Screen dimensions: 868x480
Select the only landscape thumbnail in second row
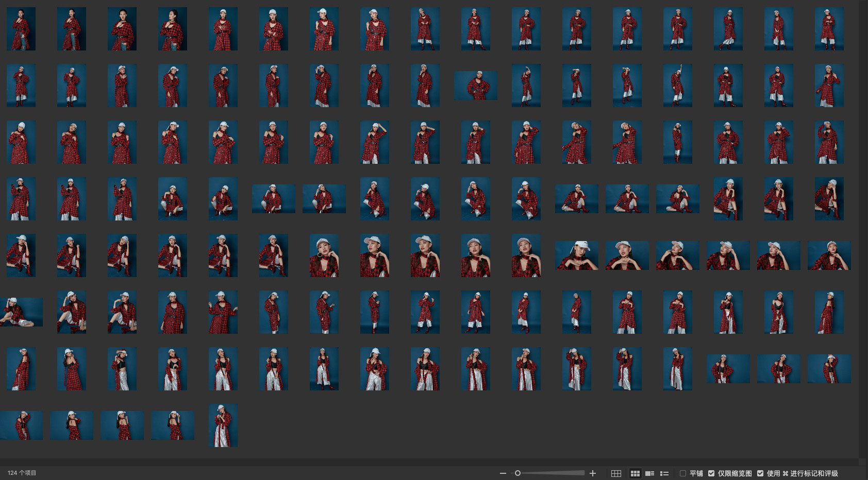tap(476, 85)
